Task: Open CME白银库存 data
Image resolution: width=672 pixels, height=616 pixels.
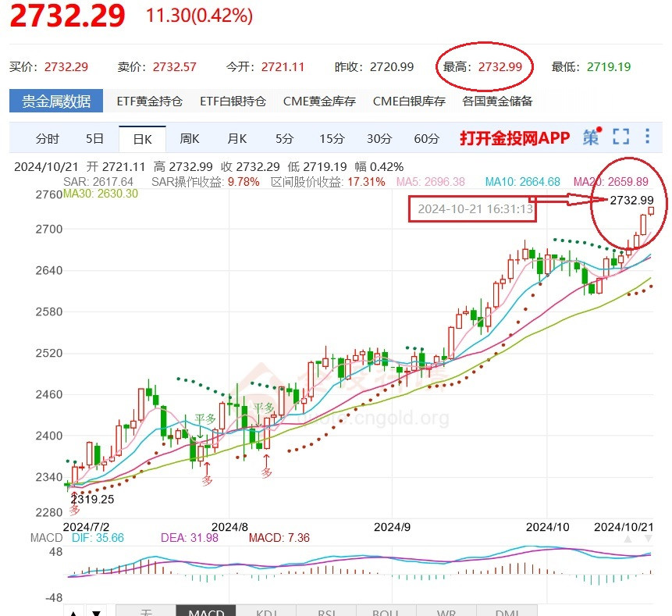Action: pos(409,101)
